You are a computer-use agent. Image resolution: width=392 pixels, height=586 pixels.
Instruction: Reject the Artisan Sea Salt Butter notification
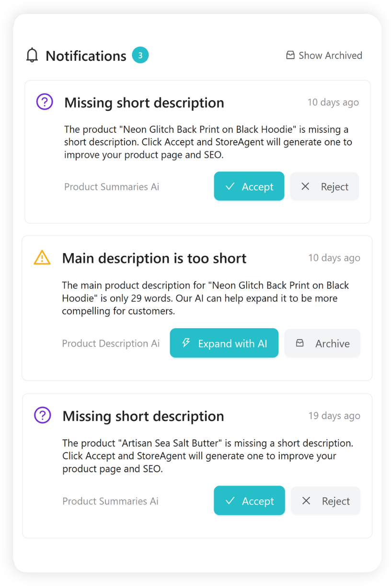tap(325, 501)
